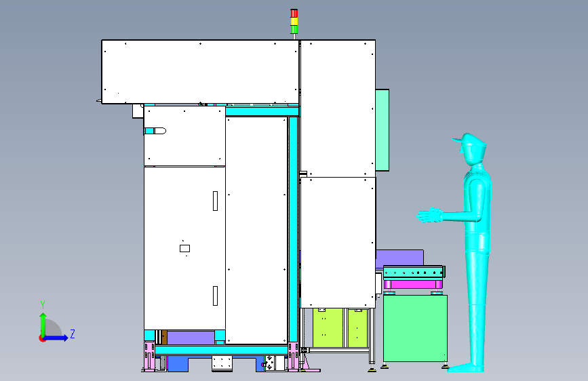The image size is (588, 381).
Task: Click the upper handle slot on the left door
Action: (x=215, y=201)
